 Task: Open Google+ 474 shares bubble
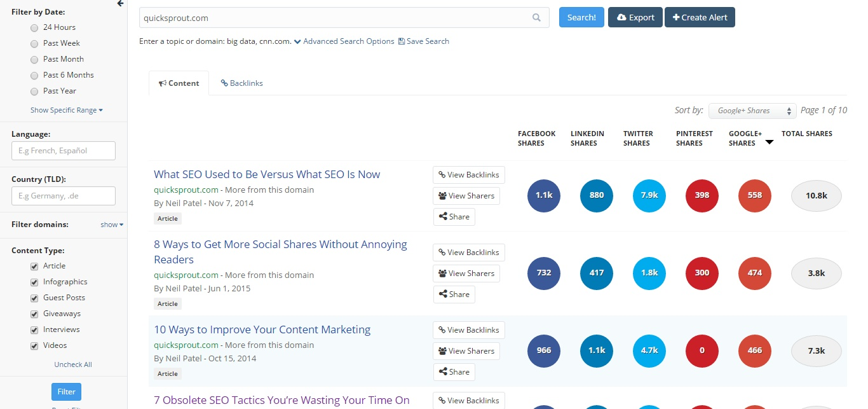click(755, 273)
